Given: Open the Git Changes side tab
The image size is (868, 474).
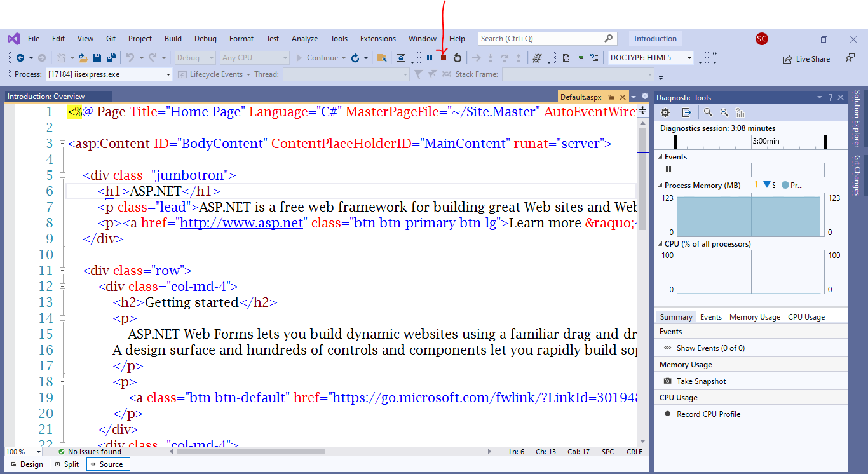Looking at the screenshot, I should [x=857, y=175].
